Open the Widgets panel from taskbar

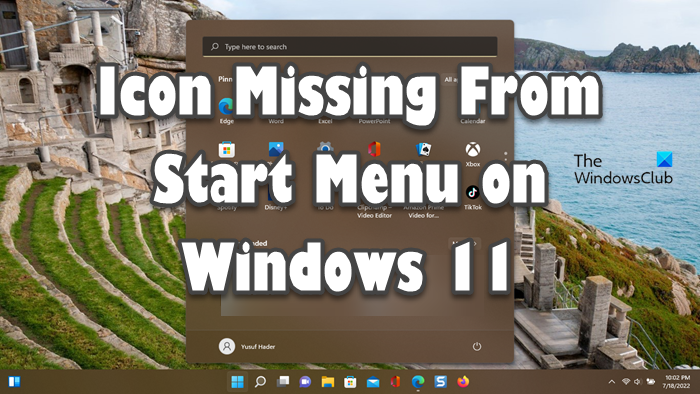click(14, 382)
